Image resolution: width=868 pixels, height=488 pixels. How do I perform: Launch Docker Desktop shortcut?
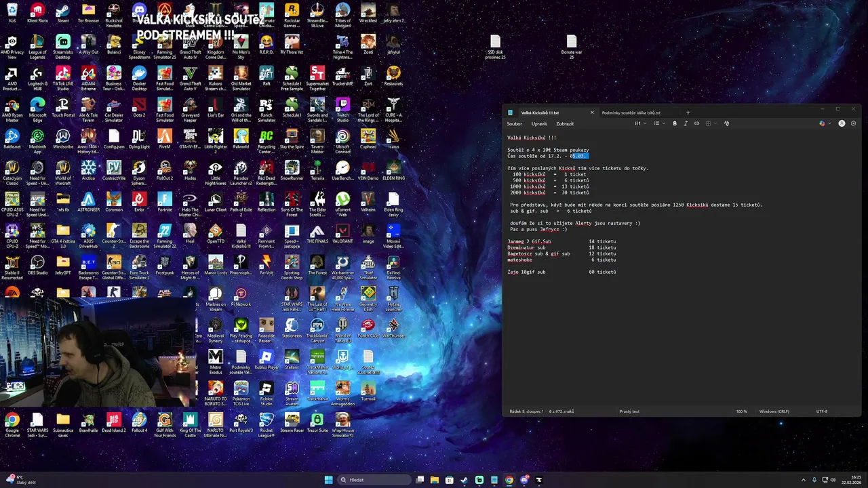pyautogui.click(x=139, y=78)
